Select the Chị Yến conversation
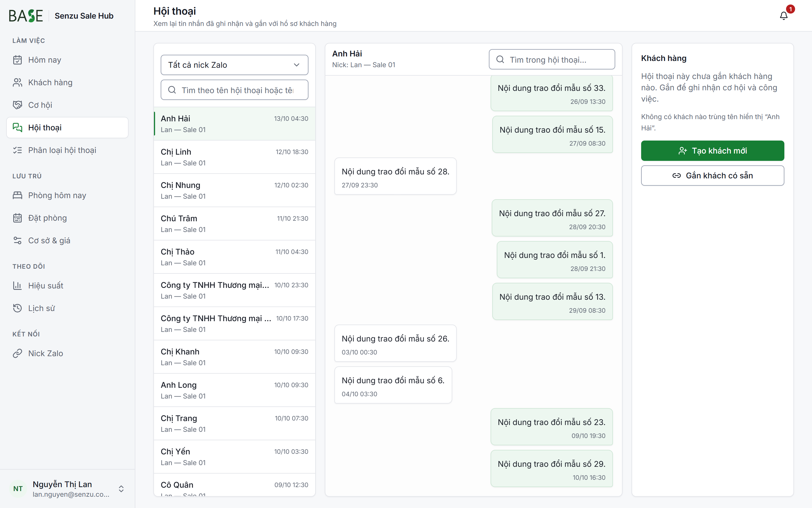 pyautogui.click(x=235, y=456)
